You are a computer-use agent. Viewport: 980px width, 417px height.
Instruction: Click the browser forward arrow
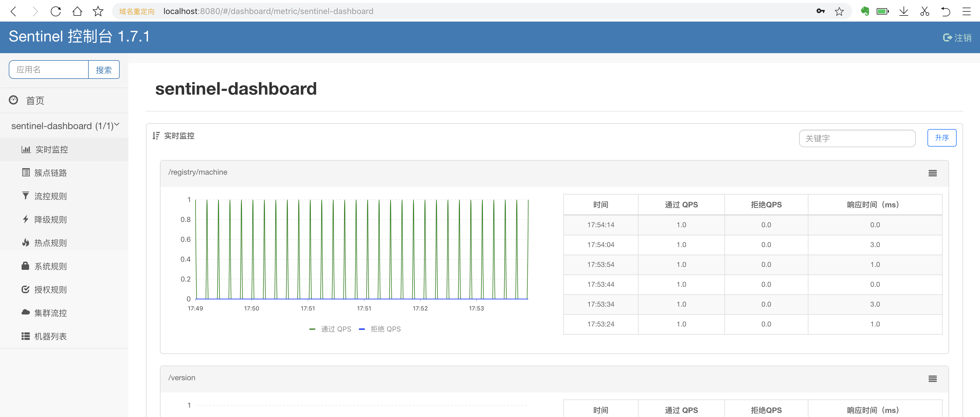[x=35, y=11]
